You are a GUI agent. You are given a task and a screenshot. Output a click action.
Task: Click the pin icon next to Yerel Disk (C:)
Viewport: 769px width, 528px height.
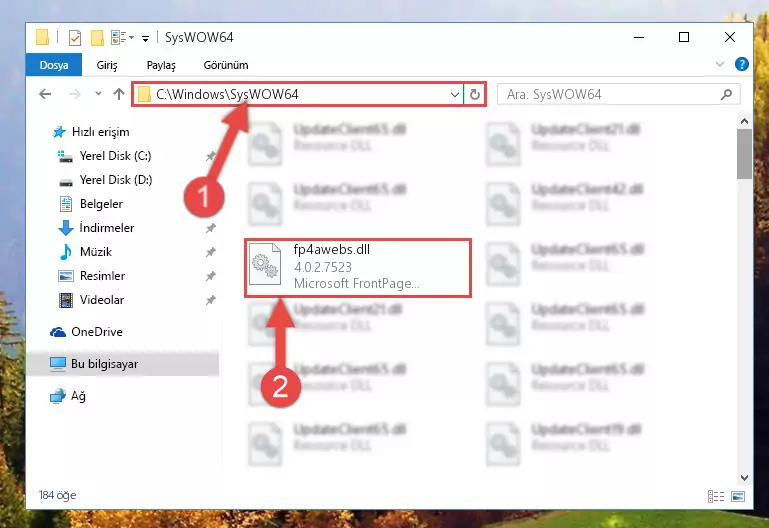[210, 156]
